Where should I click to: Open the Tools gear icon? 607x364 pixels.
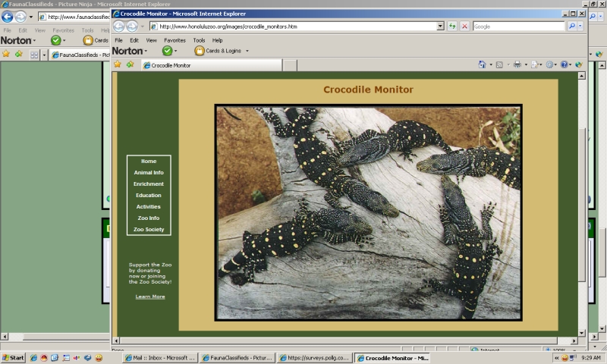(549, 64)
